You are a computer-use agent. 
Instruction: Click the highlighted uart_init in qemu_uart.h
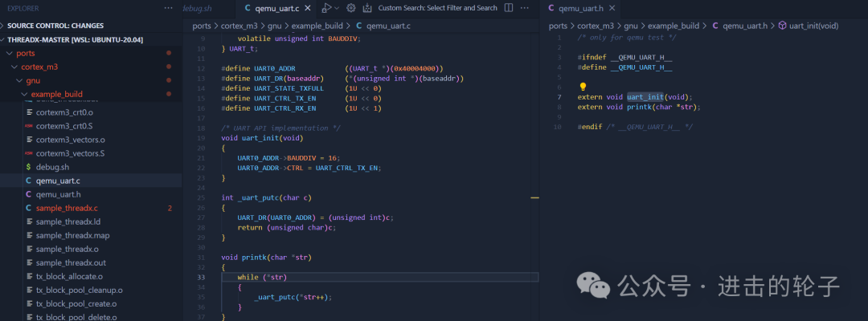(x=645, y=97)
